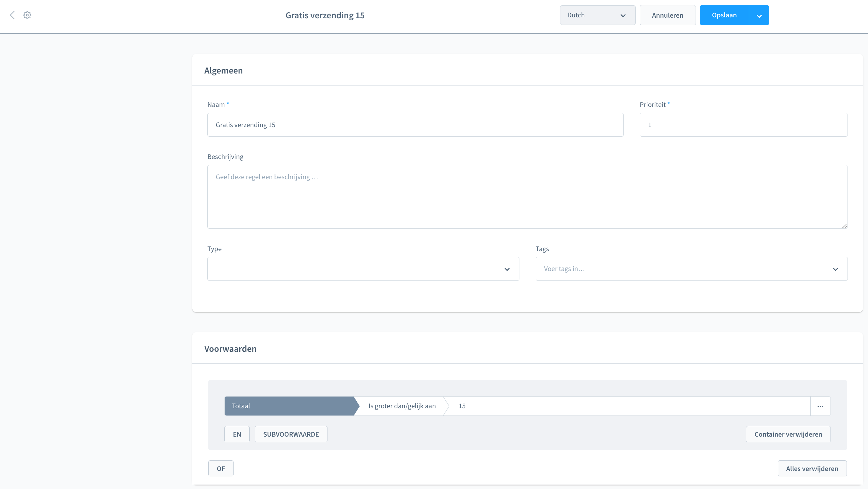The height and width of the screenshot is (489, 868).
Task: Open the Dutch language dropdown
Action: tap(598, 15)
